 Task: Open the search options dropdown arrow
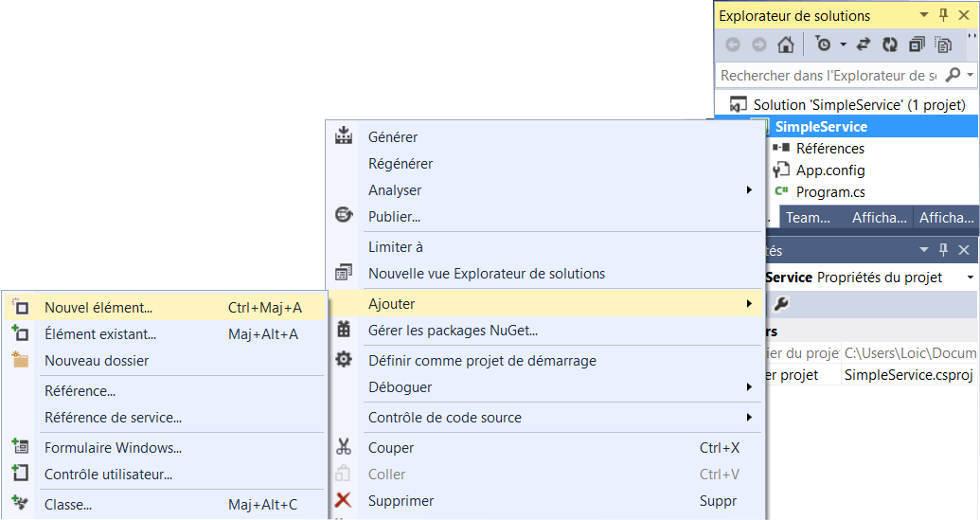(971, 75)
